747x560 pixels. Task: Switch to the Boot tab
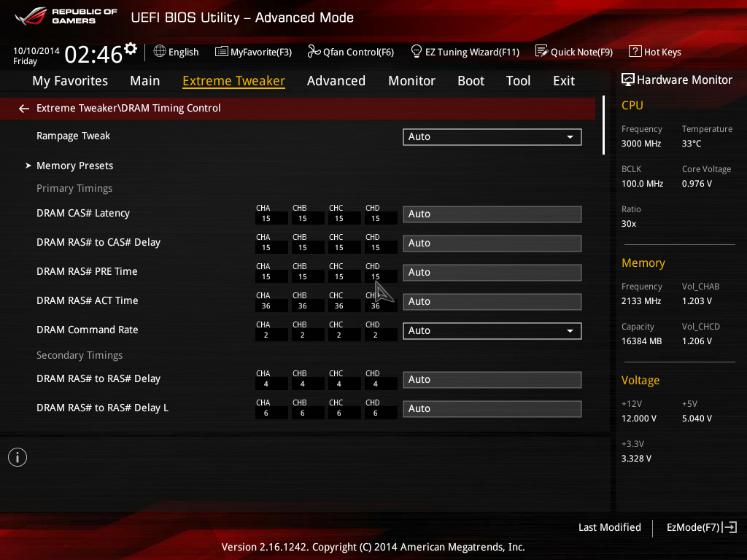point(471,81)
